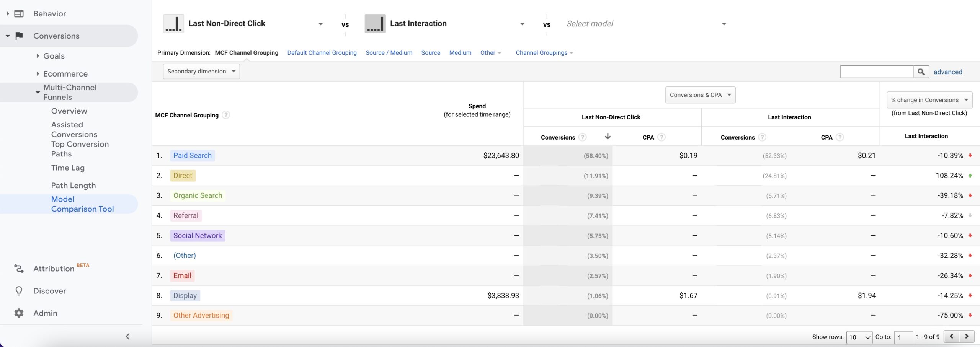
Task: Switch to Default Channel Grouping dimension
Action: pos(322,53)
